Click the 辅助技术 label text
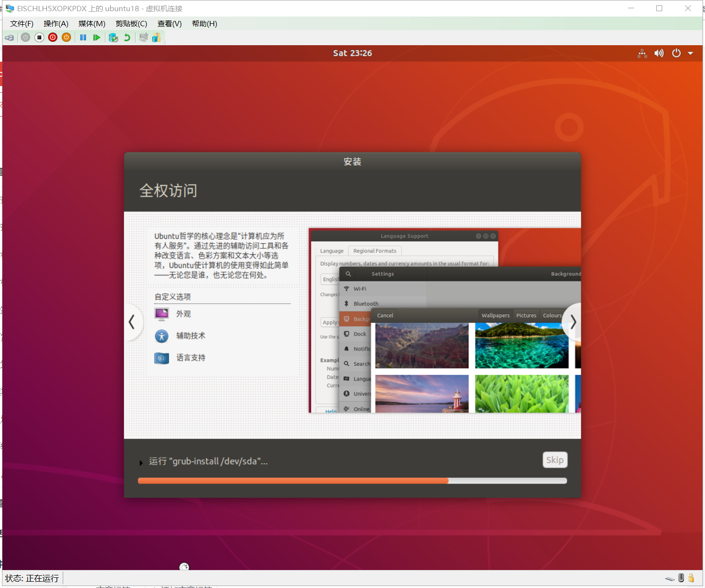The width and height of the screenshot is (705, 588). click(191, 336)
